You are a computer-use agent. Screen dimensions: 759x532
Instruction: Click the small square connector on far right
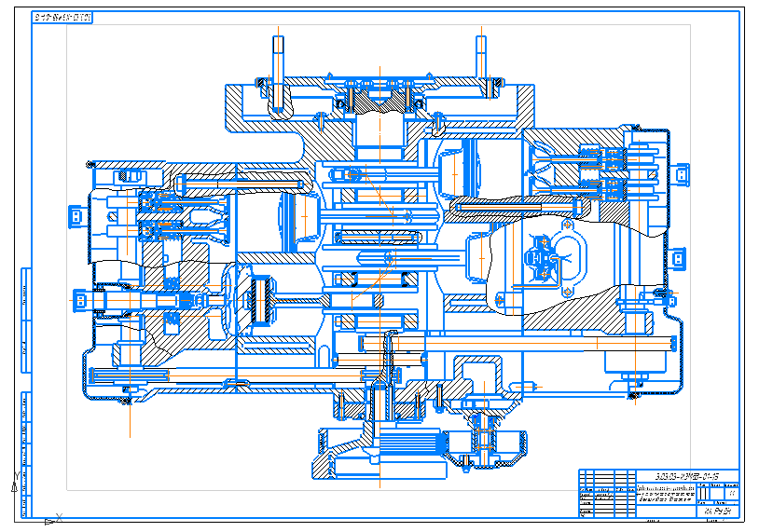686,175
